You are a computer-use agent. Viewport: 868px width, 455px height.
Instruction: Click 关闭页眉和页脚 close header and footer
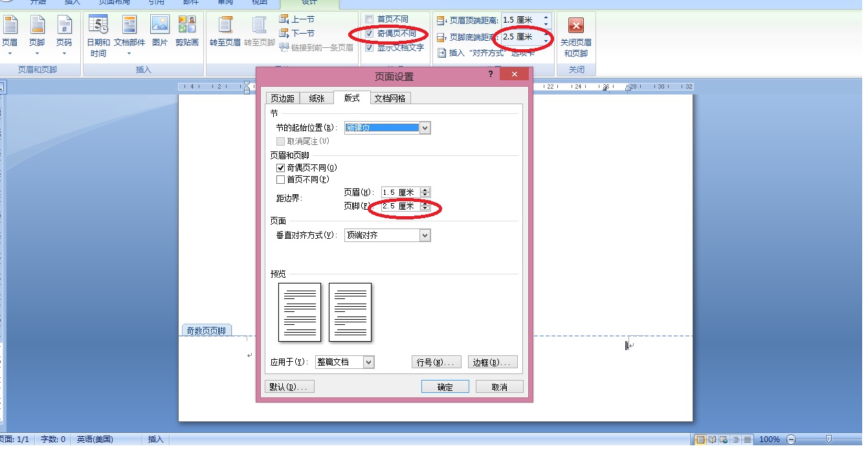(x=576, y=38)
